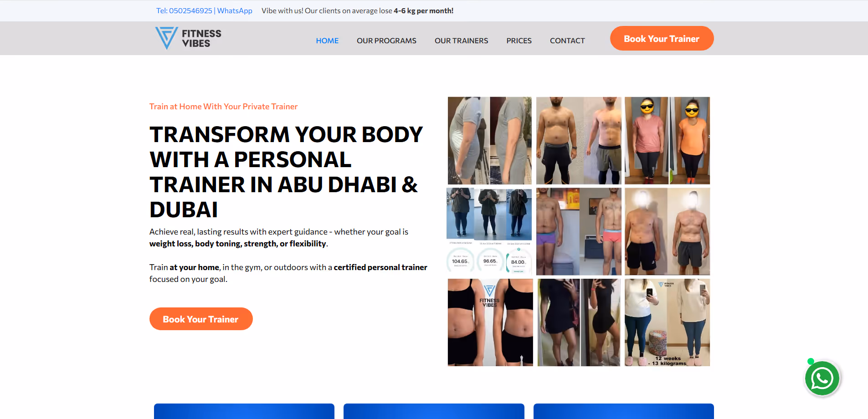Open the WhatsApp link in top bar

(235, 10)
